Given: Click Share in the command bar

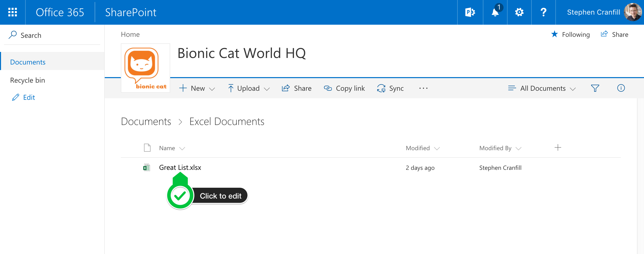Looking at the screenshot, I should coord(297,88).
